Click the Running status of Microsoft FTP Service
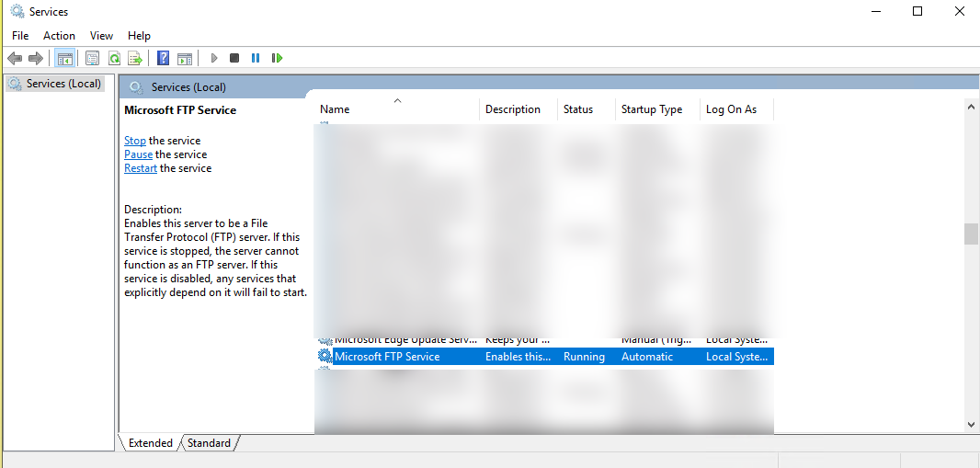Screen dimensions: 980x468 coord(584,357)
